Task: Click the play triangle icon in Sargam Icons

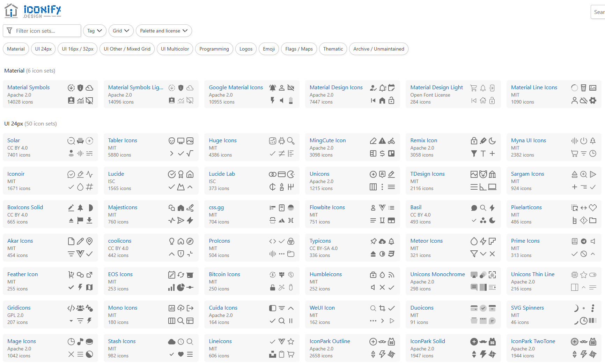Action: pyautogui.click(x=593, y=174)
